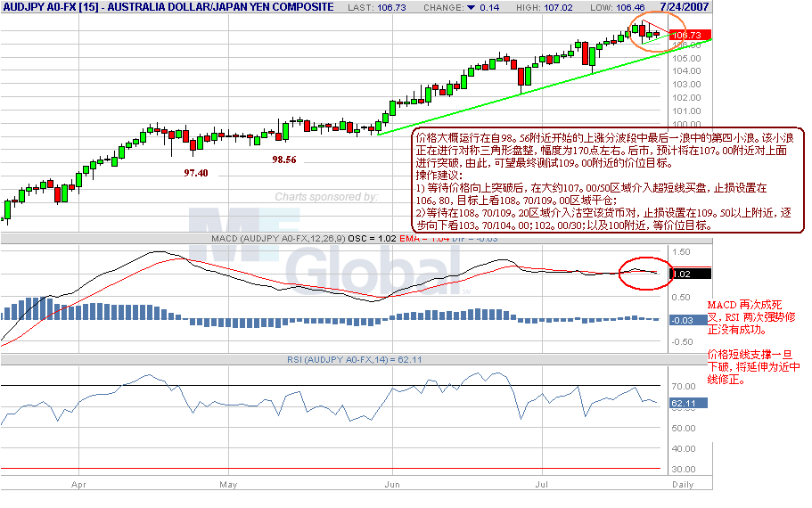This screenshot has width=812, height=508.
Task: Click the Charts sponsored by text
Action: 326,197
